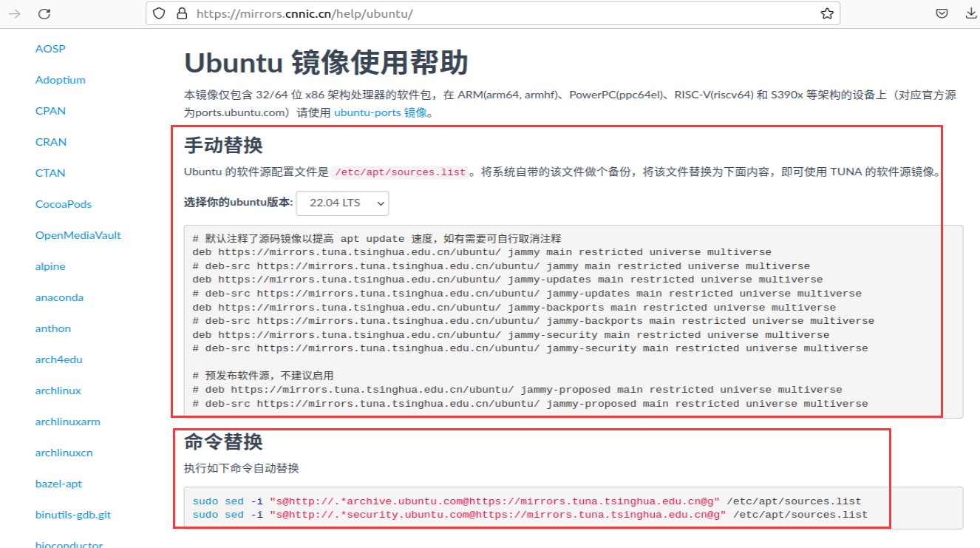Click the sed command for archive.ubuntu.com

(527, 501)
